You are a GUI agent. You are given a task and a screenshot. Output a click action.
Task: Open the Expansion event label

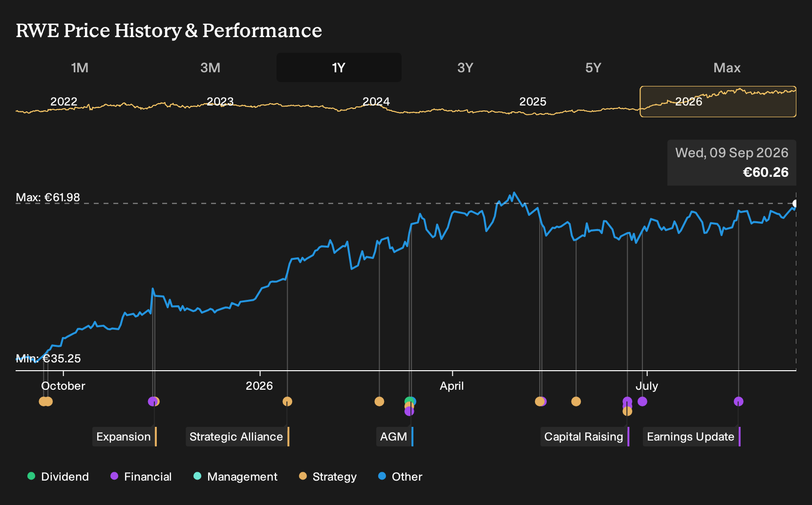click(124, 437)
